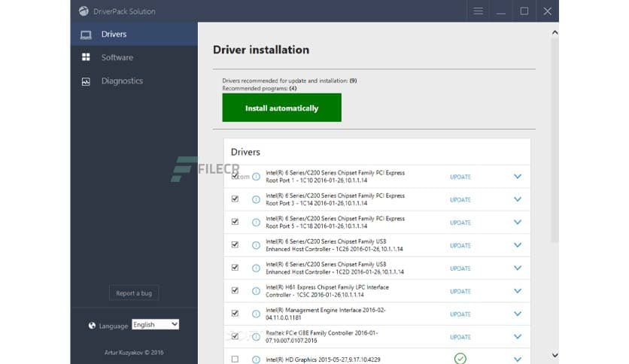Screen dimensions: 629x364
Task: Uncheck PCI Express Root Port 1 driver
Action: coord(235,176)
